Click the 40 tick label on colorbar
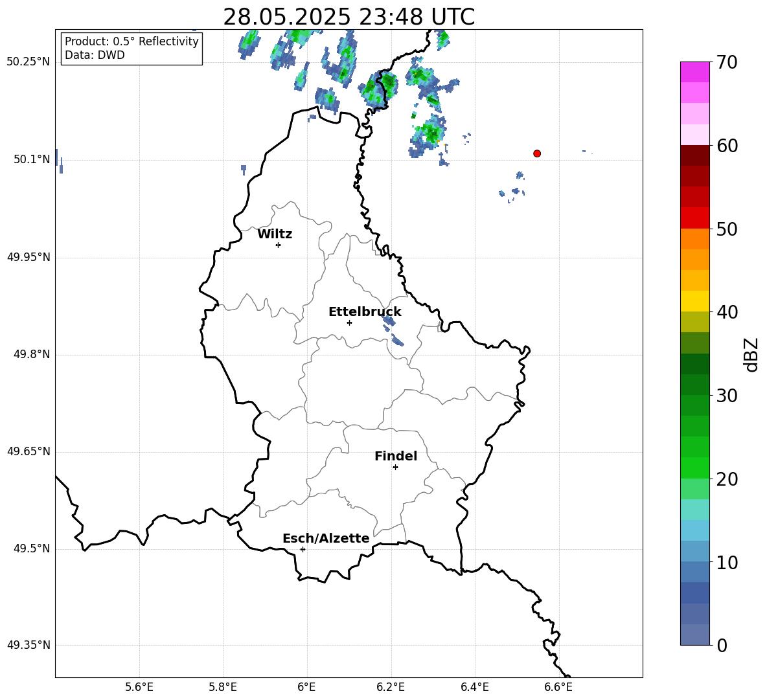This screenshot has width=767, height=700. point(727,312)
